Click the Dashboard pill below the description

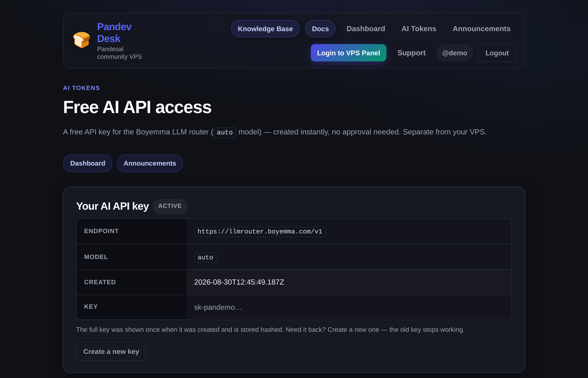tap(87, 163)
